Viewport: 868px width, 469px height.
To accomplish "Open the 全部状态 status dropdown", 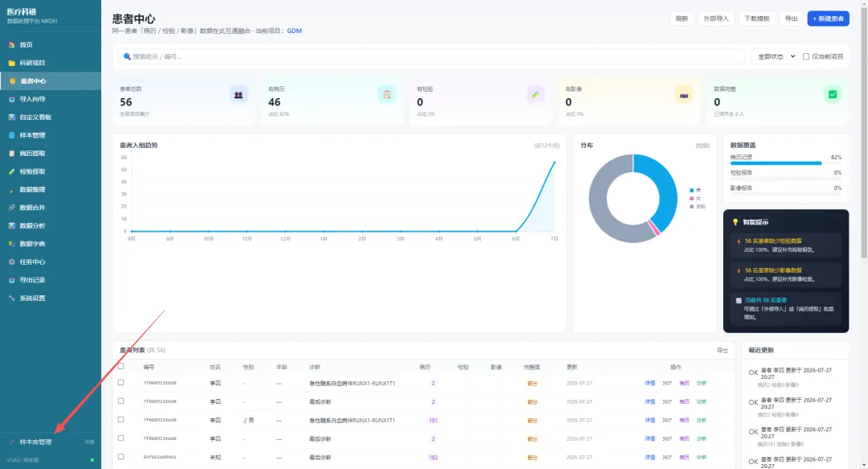I will coord(776,56).
